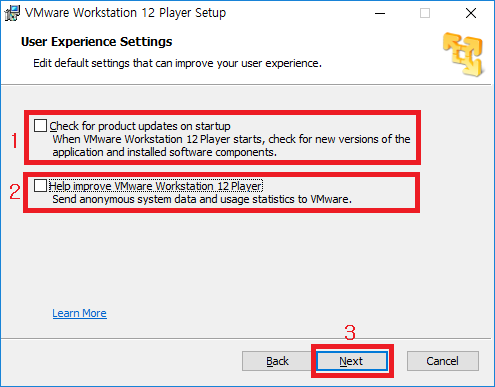This screenshot has height=387, width=495.
Task: Open the Learn More link
Action: click(x=79, y=313)
